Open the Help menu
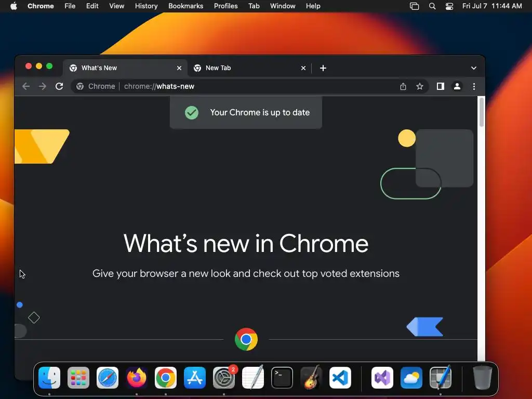532x399 pixels. (x=313, y=6)
